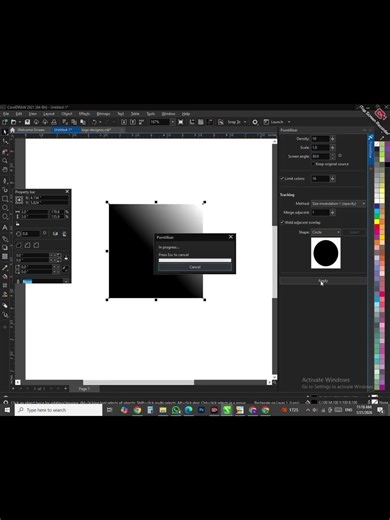Viewport: 390px width, 520px height.
Task: Close the Pointillizer progress dialog
Action: [231, 237]
